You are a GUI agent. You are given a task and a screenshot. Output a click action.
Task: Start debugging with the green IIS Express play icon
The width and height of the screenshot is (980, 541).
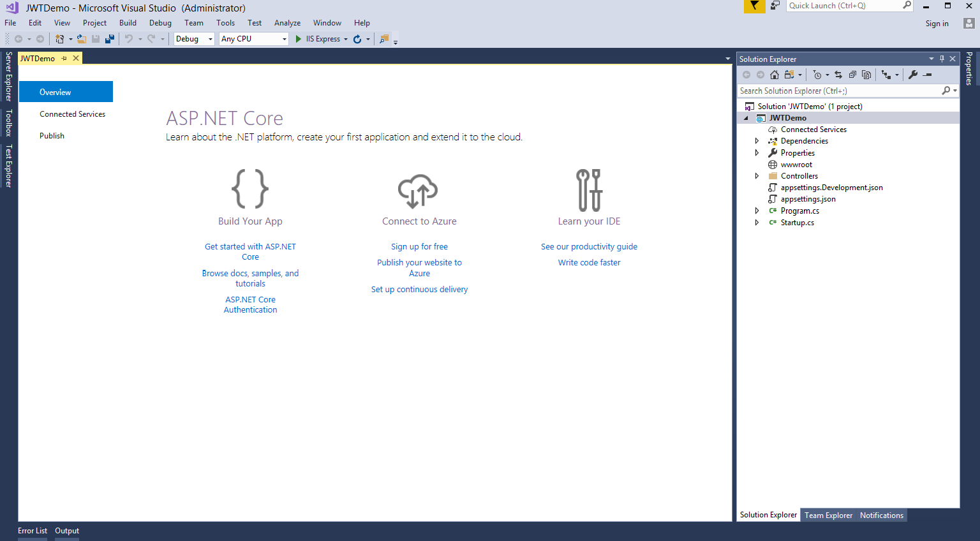[297, 38]
